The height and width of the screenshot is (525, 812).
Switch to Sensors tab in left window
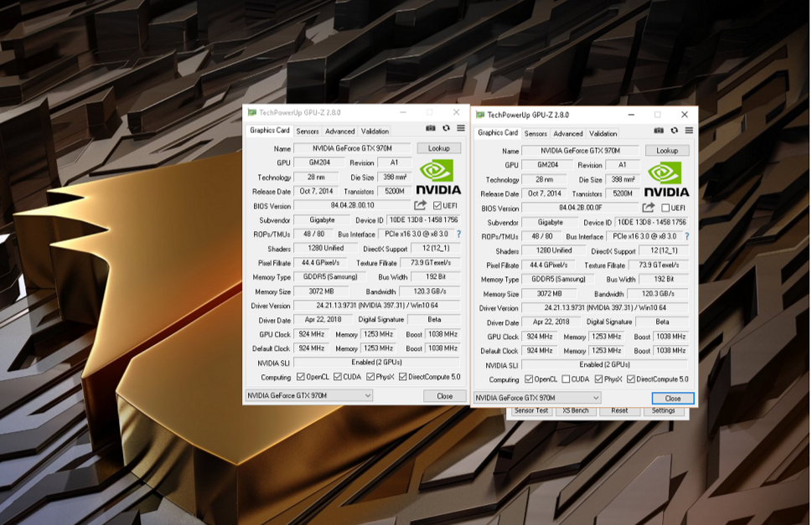pyautogui.click(x=308, y=131)
